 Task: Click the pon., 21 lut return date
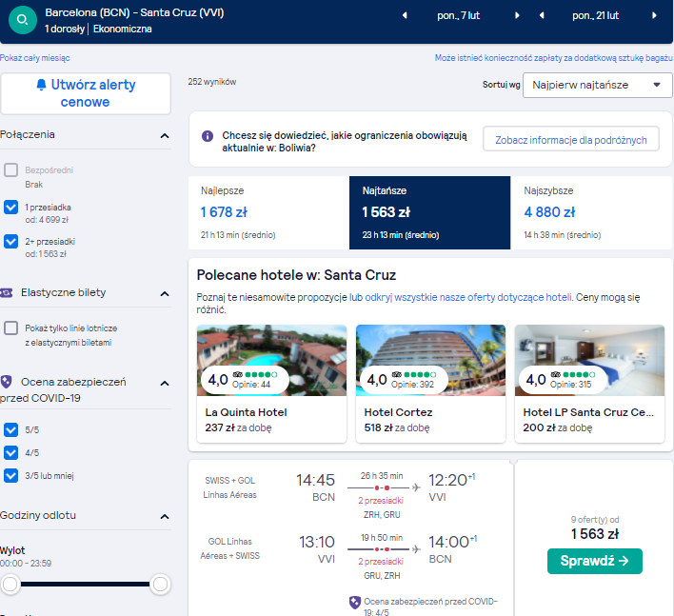(x=595, y=16)
